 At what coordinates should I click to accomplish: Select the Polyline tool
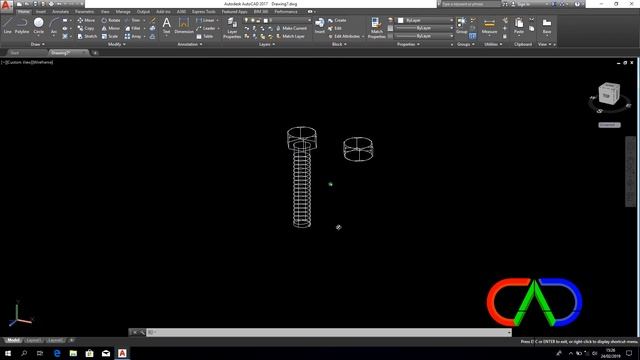(x=22, y=25)
